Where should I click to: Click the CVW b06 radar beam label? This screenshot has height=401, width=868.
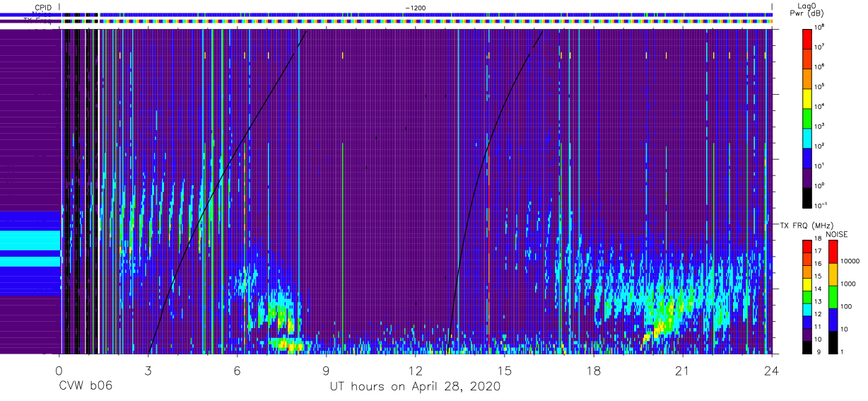click(x=86, y=386)
